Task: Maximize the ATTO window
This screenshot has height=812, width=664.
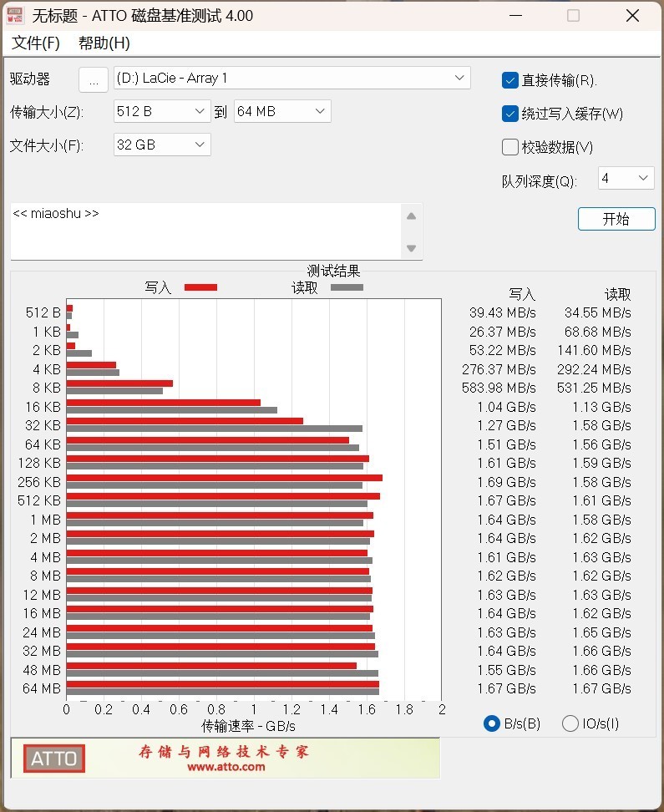Action: coord(573,16)
